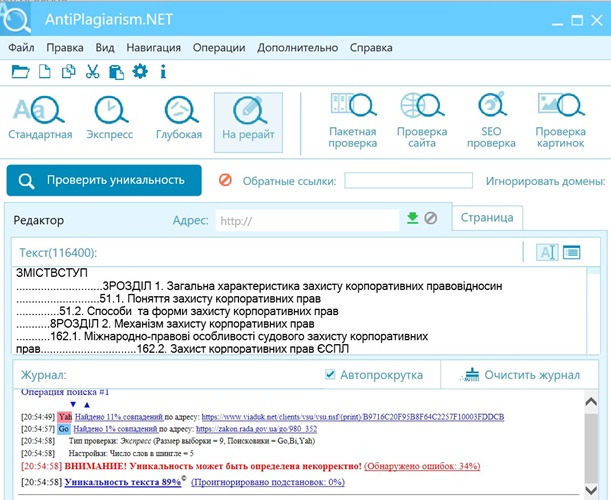Open settings with the gear icon

click(140, 71)
